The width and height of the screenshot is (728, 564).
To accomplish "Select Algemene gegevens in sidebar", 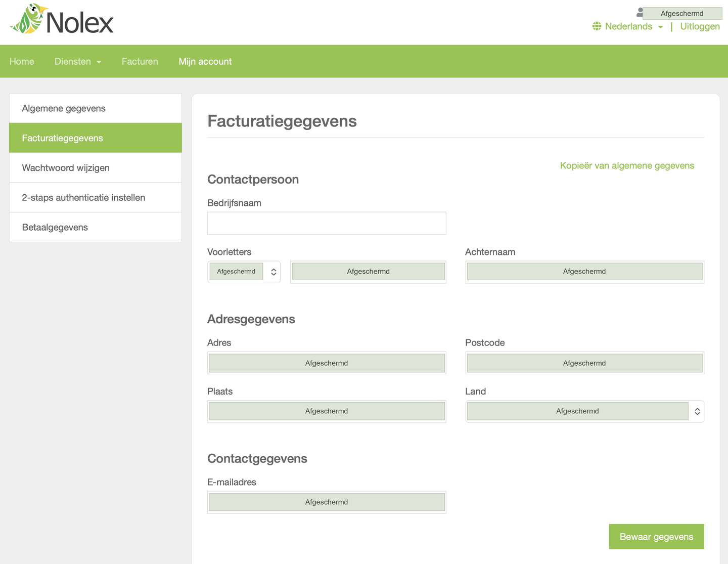I will (x=96, y=108).
